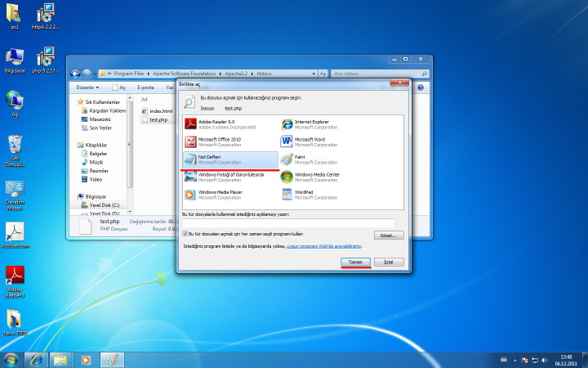Viewport: 588px width, 368px height.
Task: Click the Aç toolbar button in Explorer
Action: [x=118, y=87]
